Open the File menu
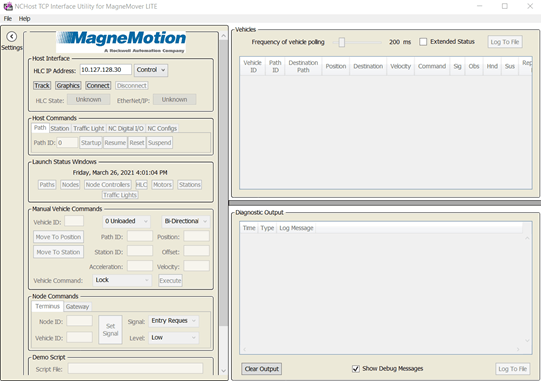Image resolution: width=541 pixels, height=381 pixels. click(8, 19)
